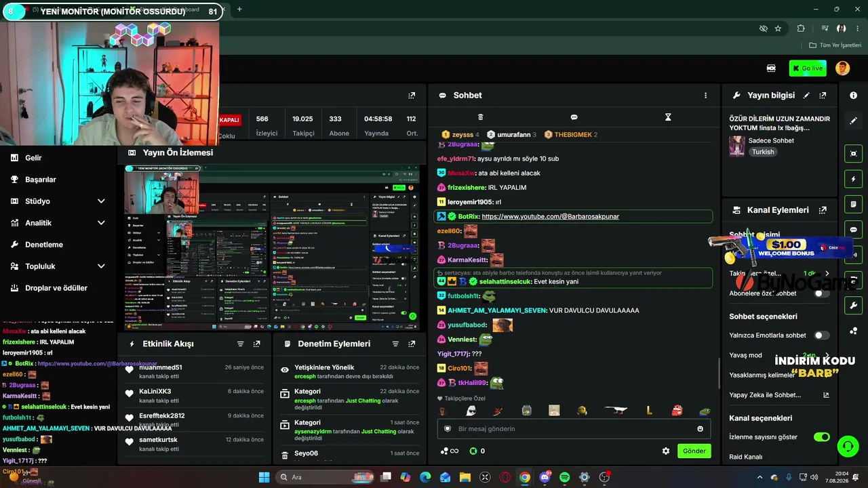The image size is (868, 488).
Task: Open chat settings gear icon
Action: pos(666,451)
